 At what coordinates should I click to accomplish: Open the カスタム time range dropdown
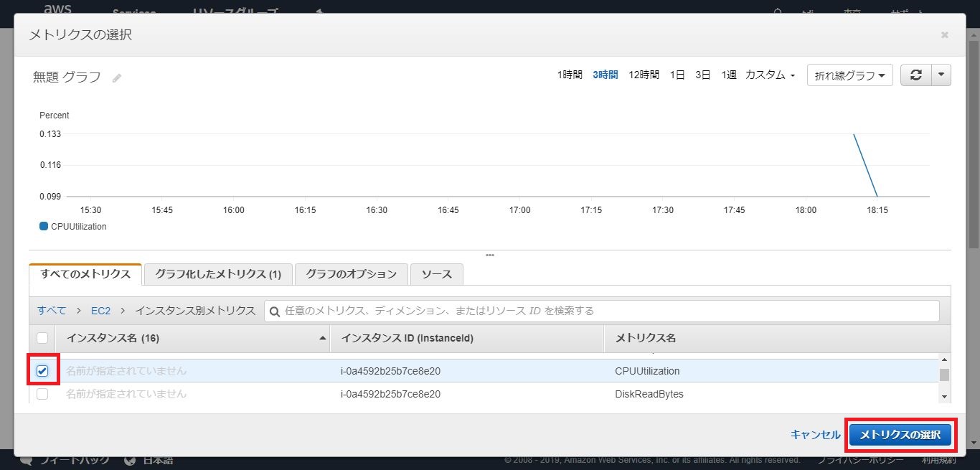point(770,75)
